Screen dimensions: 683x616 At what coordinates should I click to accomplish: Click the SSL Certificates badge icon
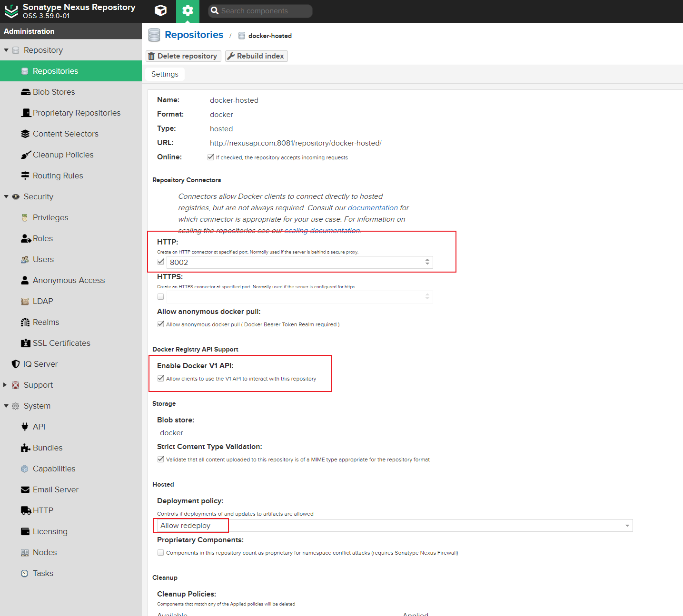coord(26,343)
